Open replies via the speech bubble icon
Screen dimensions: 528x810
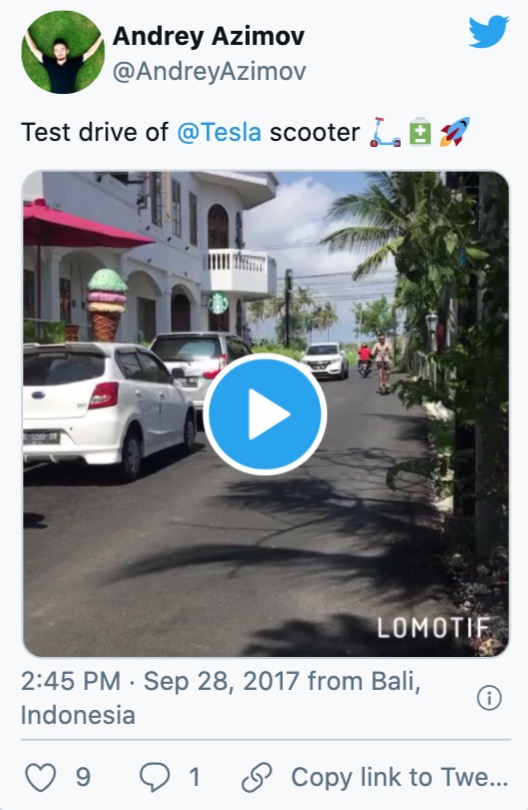(154, 777)
